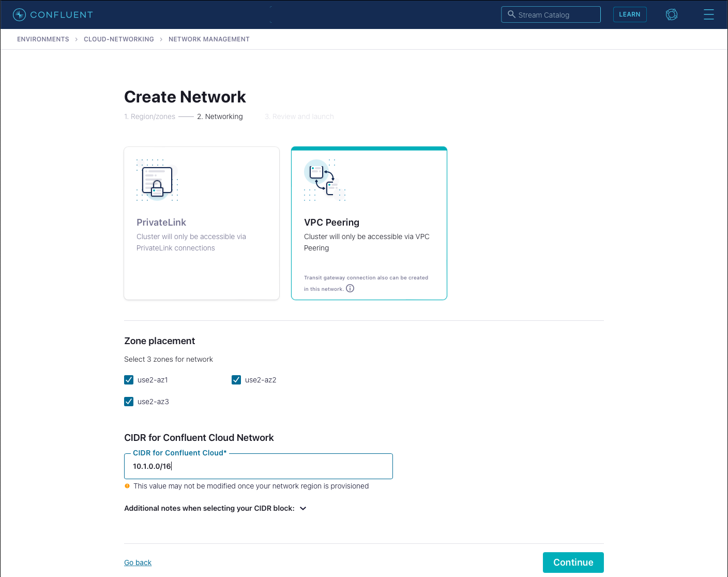Screen dimensions: 728x577
Task: Click the search magnifier icon in Stream Catalog
Action: point(511,14)
